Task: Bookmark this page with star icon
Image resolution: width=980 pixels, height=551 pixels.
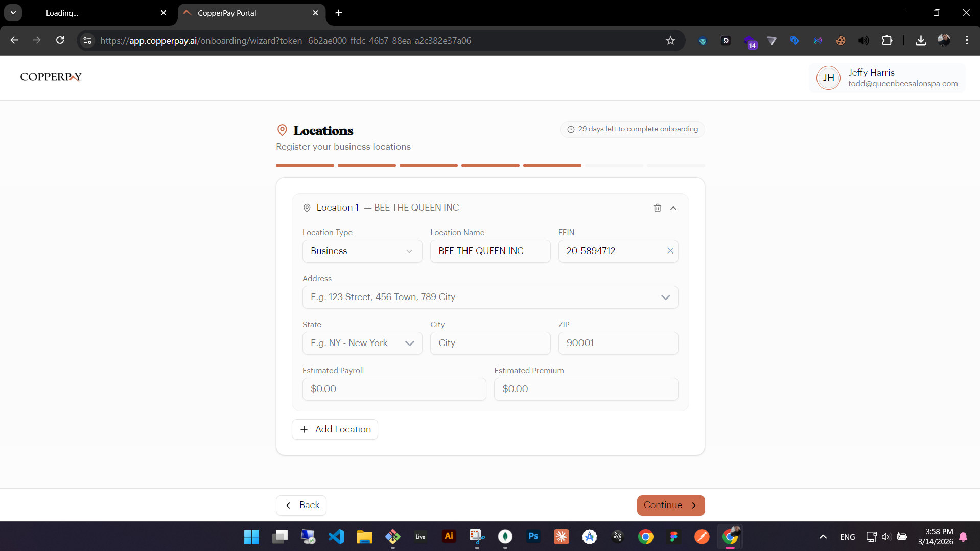Action: pos(670,41)
